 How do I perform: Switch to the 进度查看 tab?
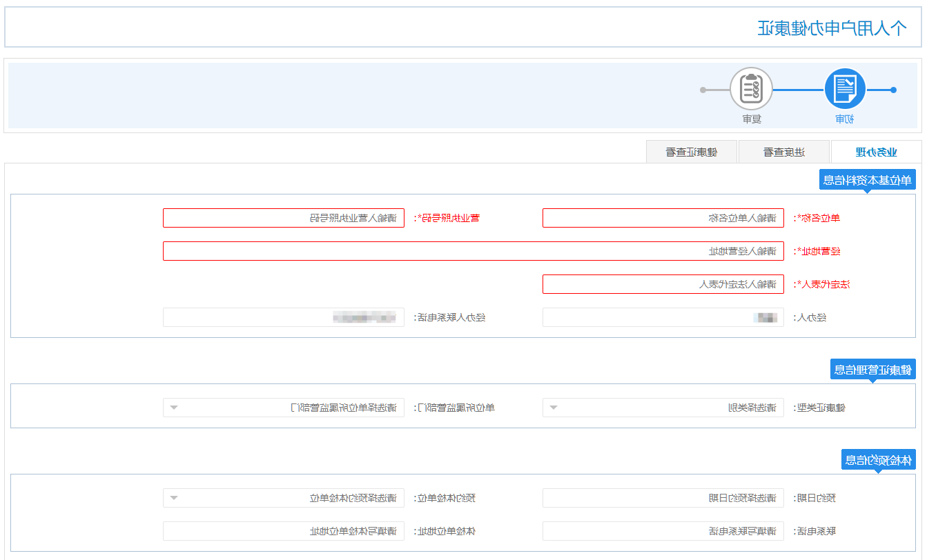pyautogui.click(x=784, y=152)
